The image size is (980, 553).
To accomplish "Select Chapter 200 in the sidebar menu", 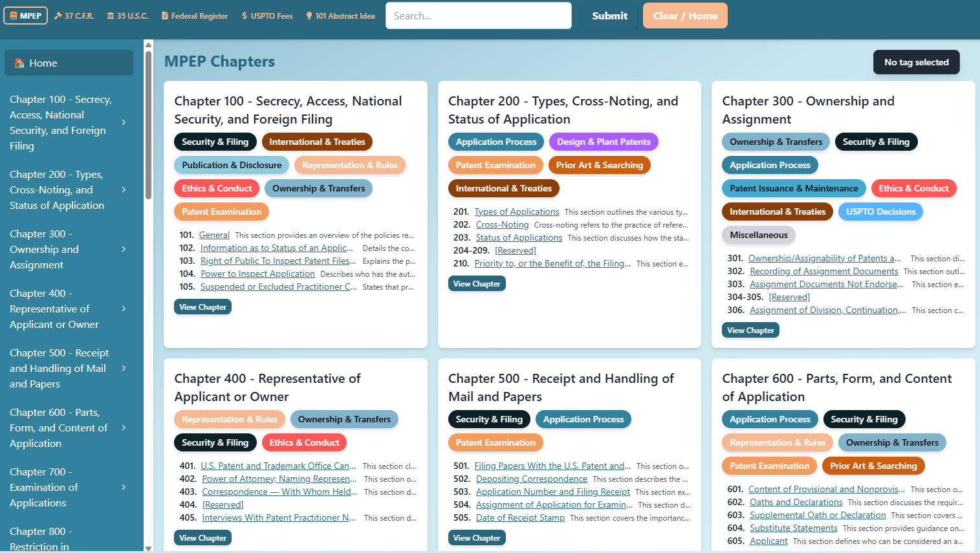I will [57, 190].
